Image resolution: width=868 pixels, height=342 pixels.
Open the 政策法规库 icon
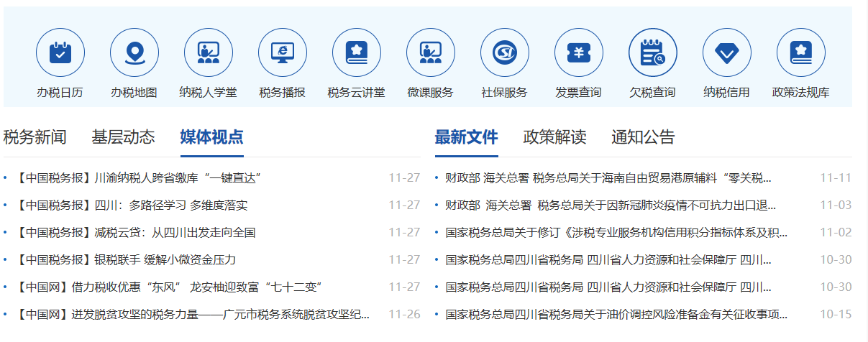[801, 53]
